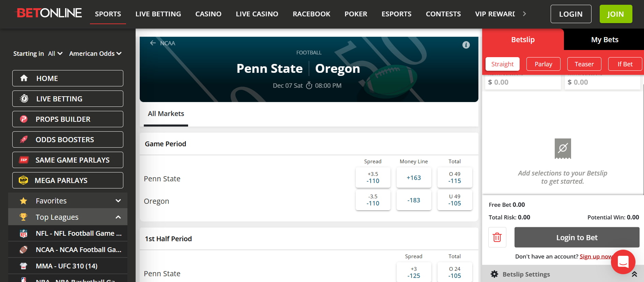Select Teaser bet type

[584, 64]
